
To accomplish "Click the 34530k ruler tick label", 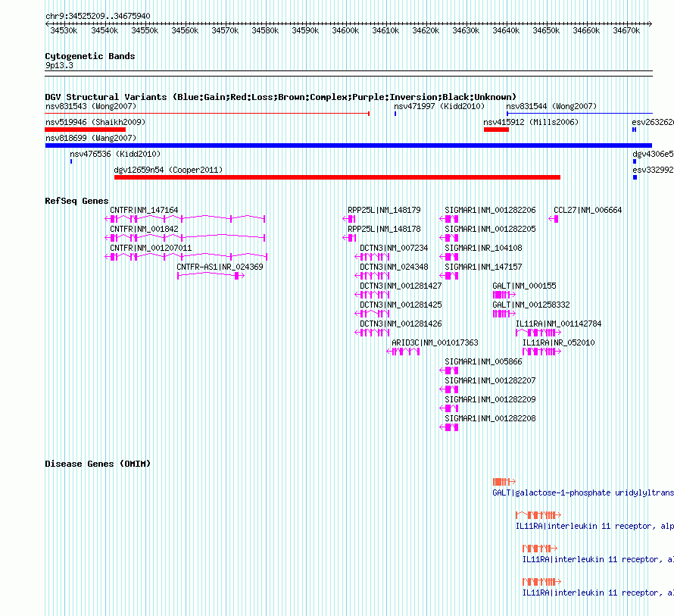I will click(64, 30).
